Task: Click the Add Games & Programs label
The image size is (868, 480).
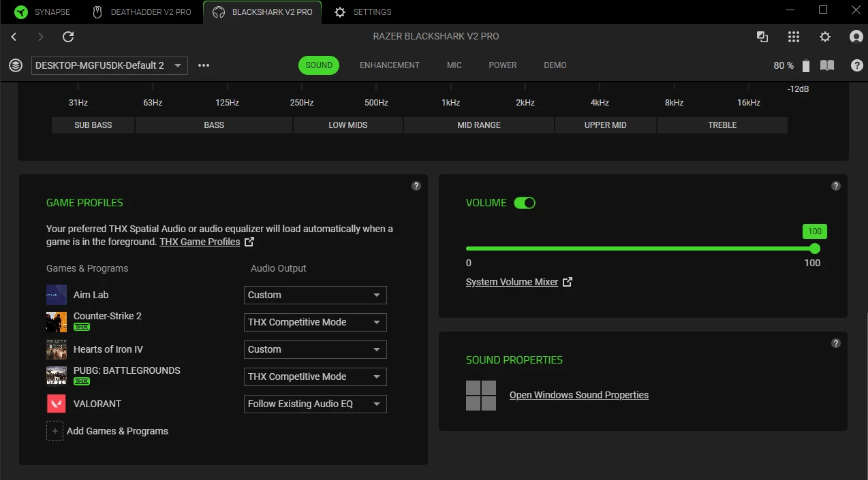Action: [x=117, y=431]
